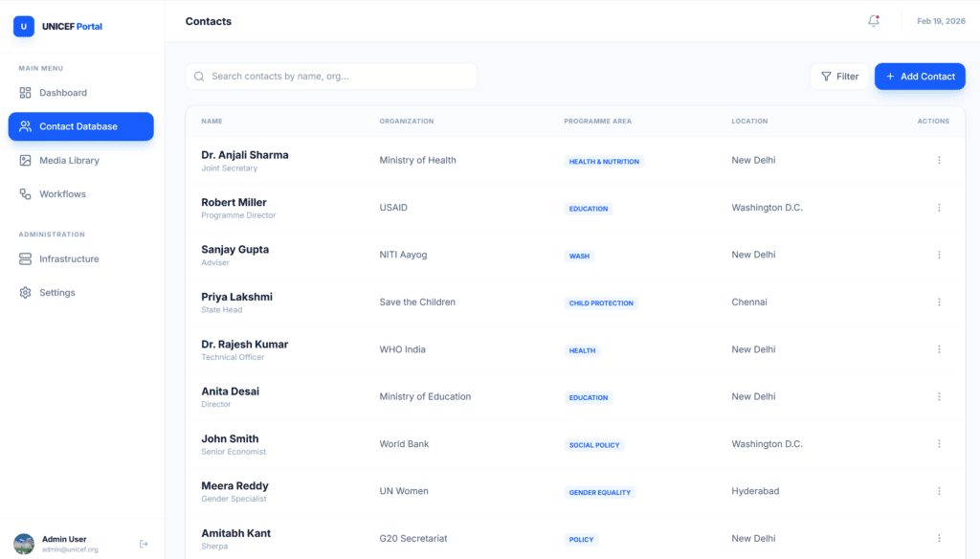Go to Media Library
980x559 pixels.
click(x=69, y=161)
